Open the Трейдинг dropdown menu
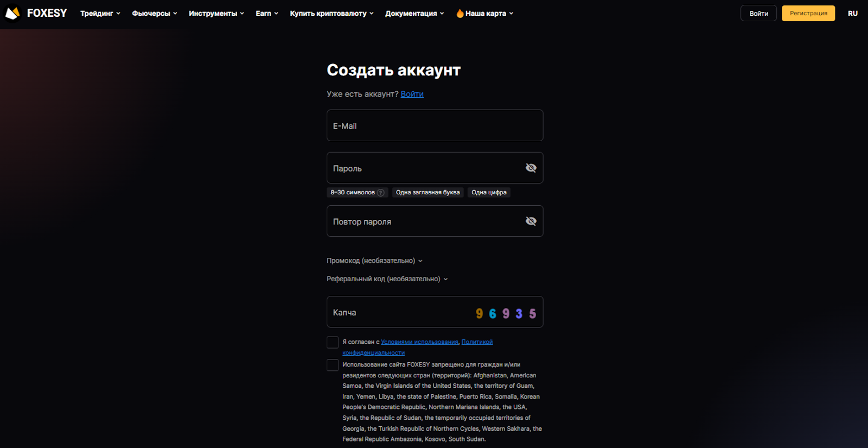 [100, 14]
